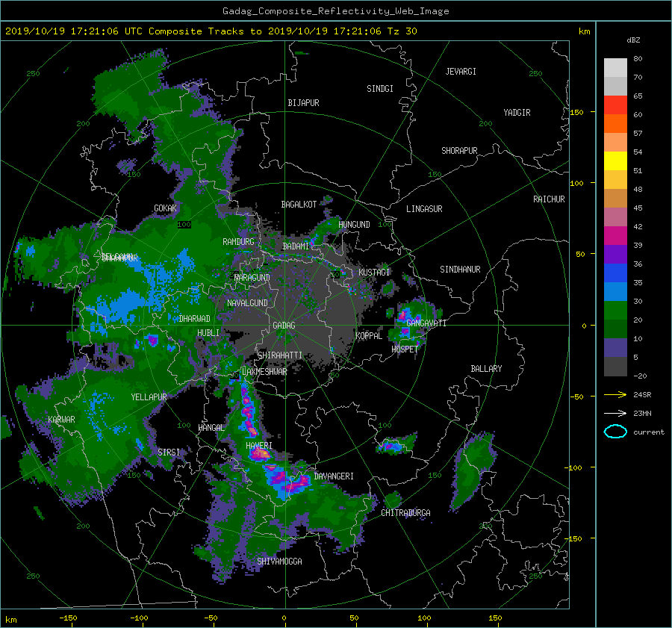Click the RAICHUR label
This screenshot has width=672, height=628.
point(549,199)
